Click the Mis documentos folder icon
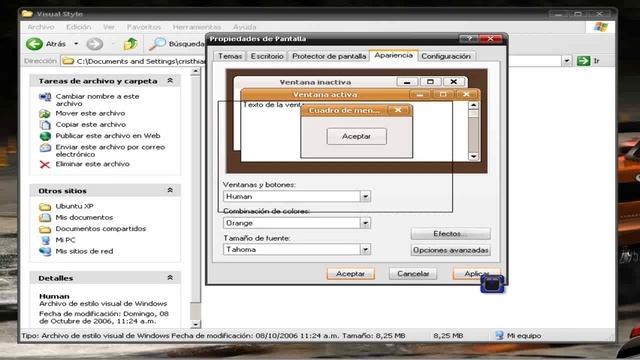 pos(45,218)
